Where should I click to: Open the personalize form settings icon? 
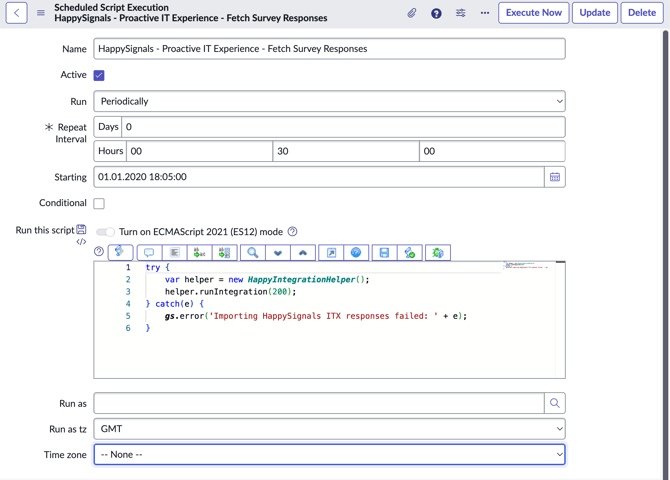point(461,13)
